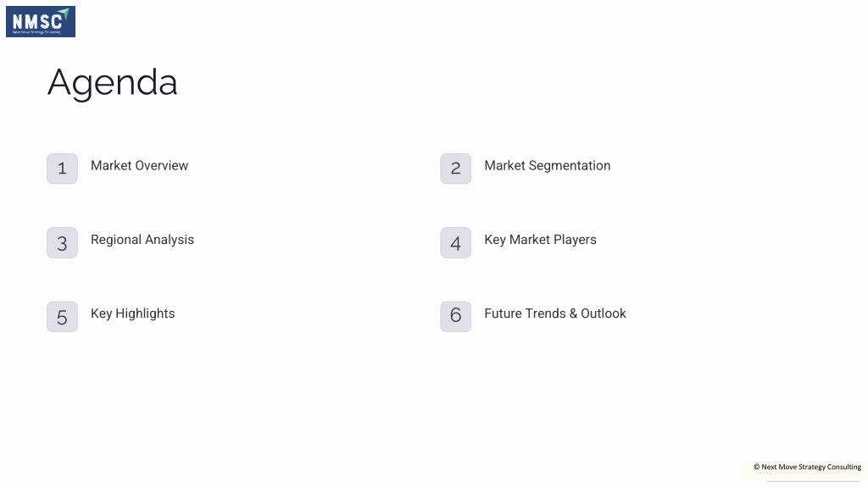Click the copyright symbol in the footer
Image resolution: width=868 pixels, height=488 pixels.
[757, 467]
